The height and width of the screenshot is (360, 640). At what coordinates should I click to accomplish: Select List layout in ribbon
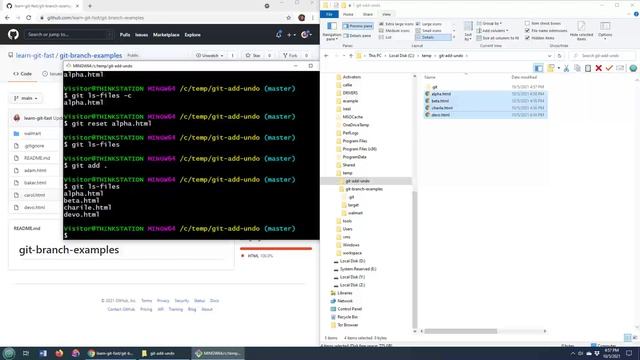pyautogui.click(x=385, y=37)
